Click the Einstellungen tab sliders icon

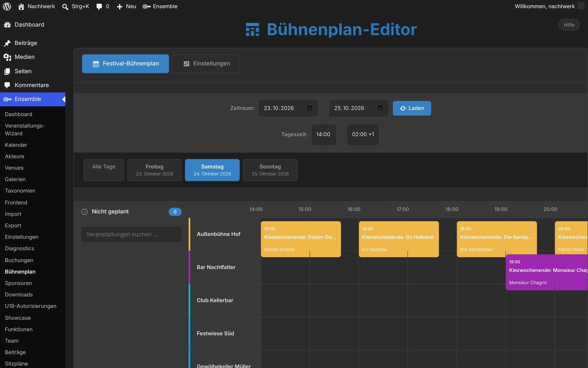click(186, 64)
